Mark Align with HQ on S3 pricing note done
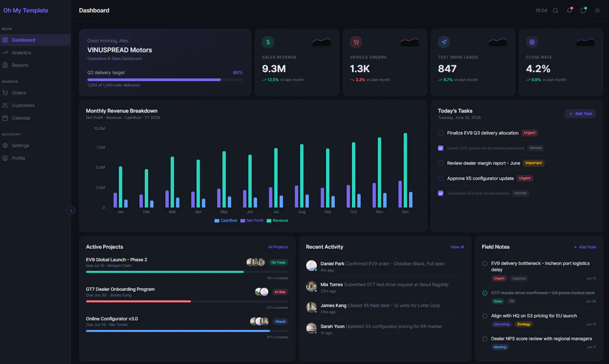Viewport: 609px width, 364px height. point(485,316)
